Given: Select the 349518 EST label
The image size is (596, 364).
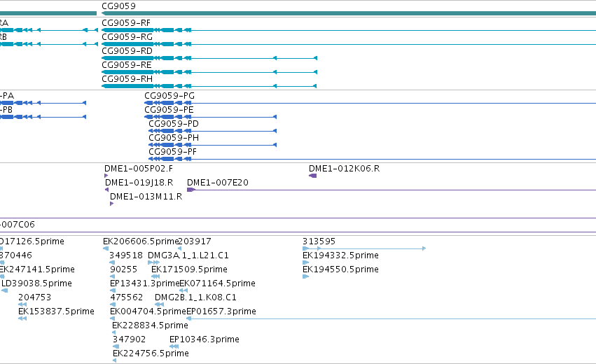Looking at the screenshot, I should tap(126, 255).
